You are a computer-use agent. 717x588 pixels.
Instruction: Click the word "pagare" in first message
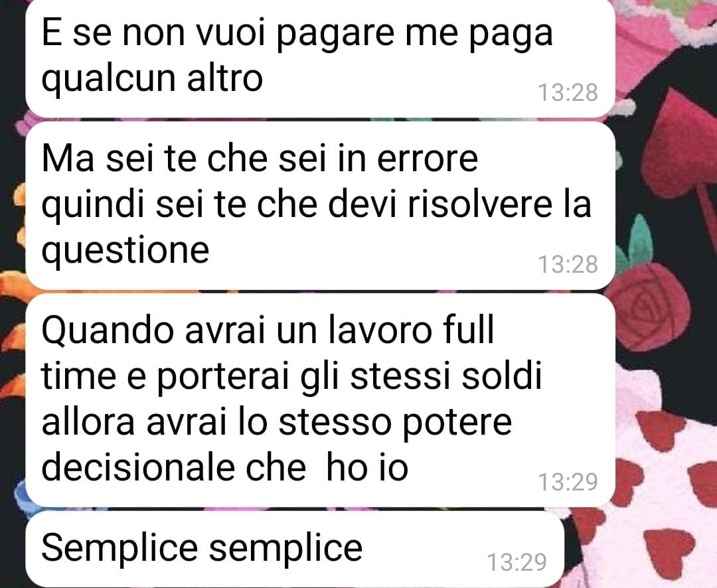[x=336, y=35]
